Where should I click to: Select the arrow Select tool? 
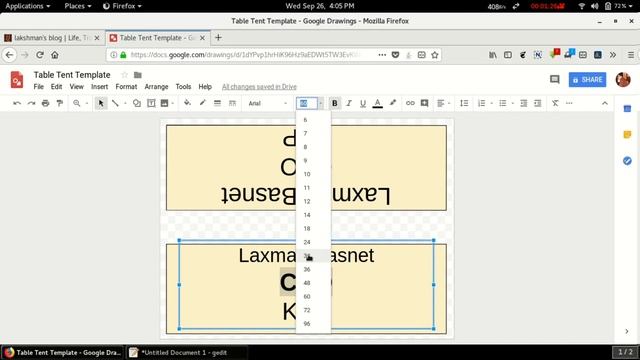[x=100, y=103]
